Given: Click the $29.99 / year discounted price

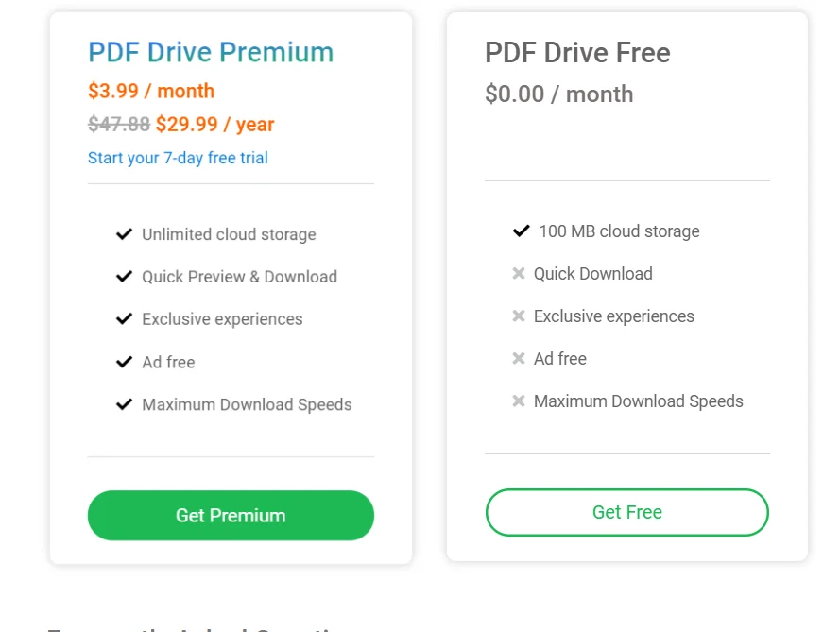Looking at the screenshot, I should 214,125.
